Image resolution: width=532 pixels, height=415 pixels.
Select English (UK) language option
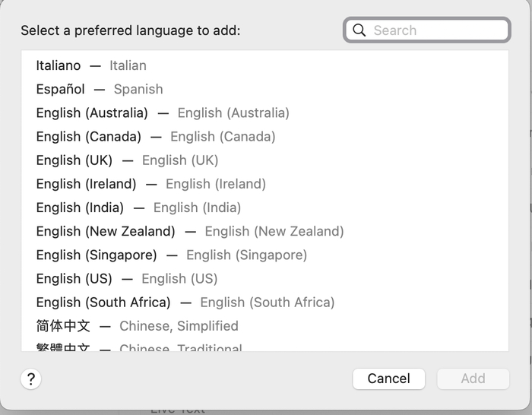coord(74,160)
